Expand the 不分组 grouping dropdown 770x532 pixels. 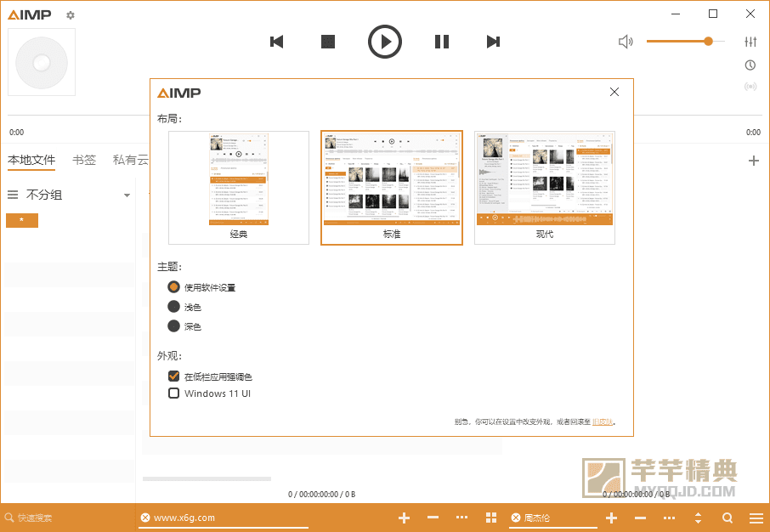127,195
